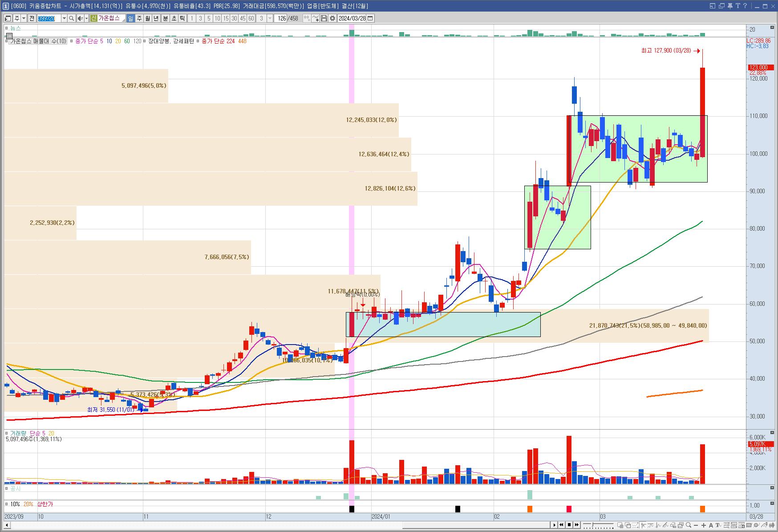The width and height of the screenshot is (778, 532).
Task: Open help with the question mark icon
Action: pos(745,6)
